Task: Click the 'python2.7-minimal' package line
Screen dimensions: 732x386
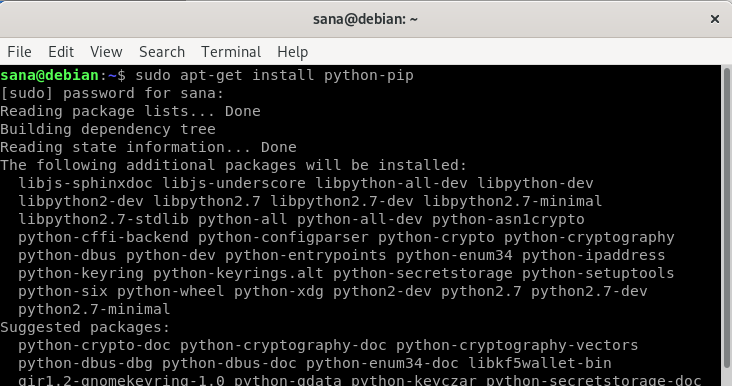Action: click(x=94, y=309)
